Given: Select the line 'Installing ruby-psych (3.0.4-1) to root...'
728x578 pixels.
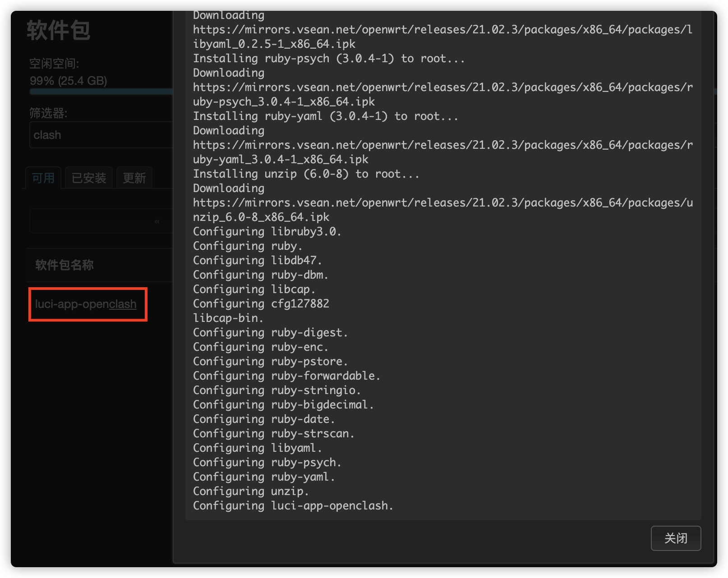Looking at the screenshot, I should click(x=329, y=58).
